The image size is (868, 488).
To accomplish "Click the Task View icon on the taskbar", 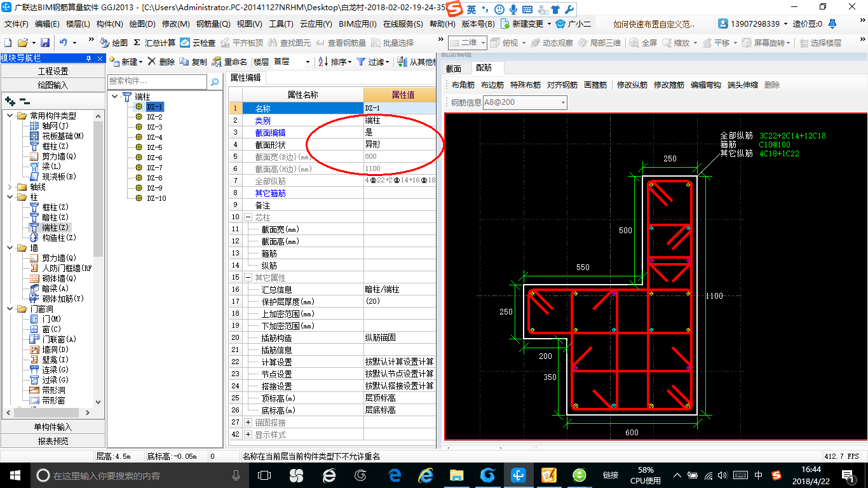I will (x=264, y=475).
